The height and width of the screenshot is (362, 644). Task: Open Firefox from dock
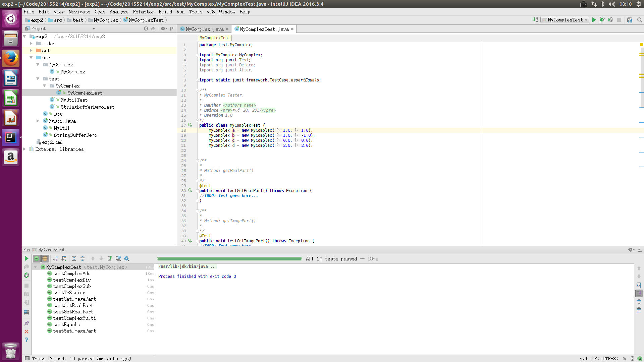(11, 58)
